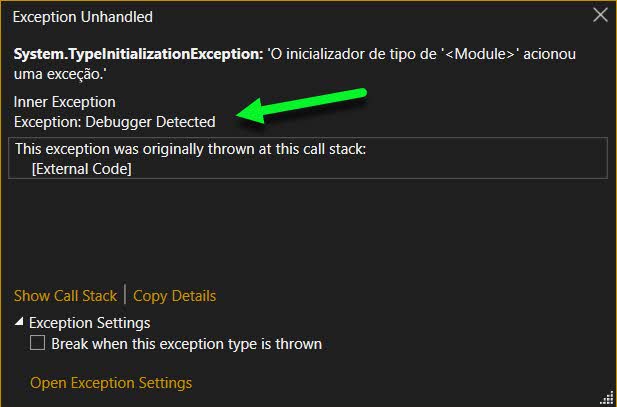This screenshot has width=617, height=407.
Task: Click the 'uma exceção.' line of the message
Action: tap(60, 74)
